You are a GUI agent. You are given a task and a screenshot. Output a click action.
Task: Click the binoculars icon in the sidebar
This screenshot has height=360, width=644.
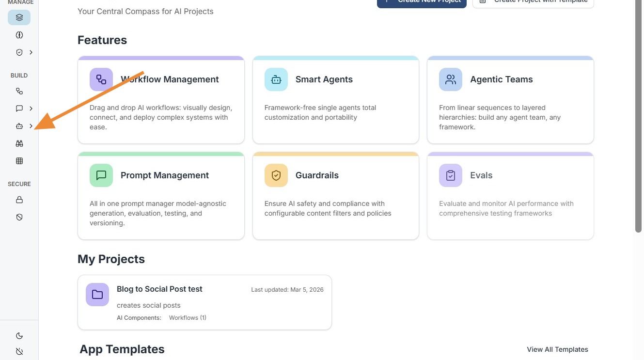(x=19, y=143)
